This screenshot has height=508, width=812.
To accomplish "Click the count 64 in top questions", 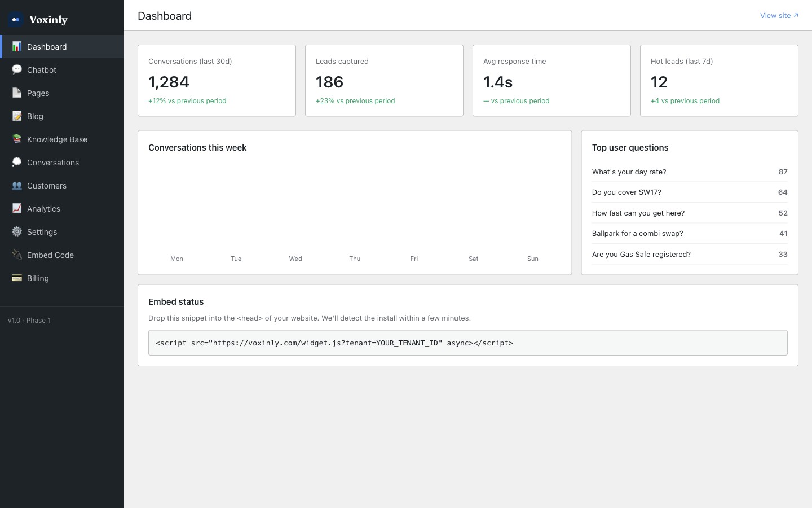I will 783,192.
